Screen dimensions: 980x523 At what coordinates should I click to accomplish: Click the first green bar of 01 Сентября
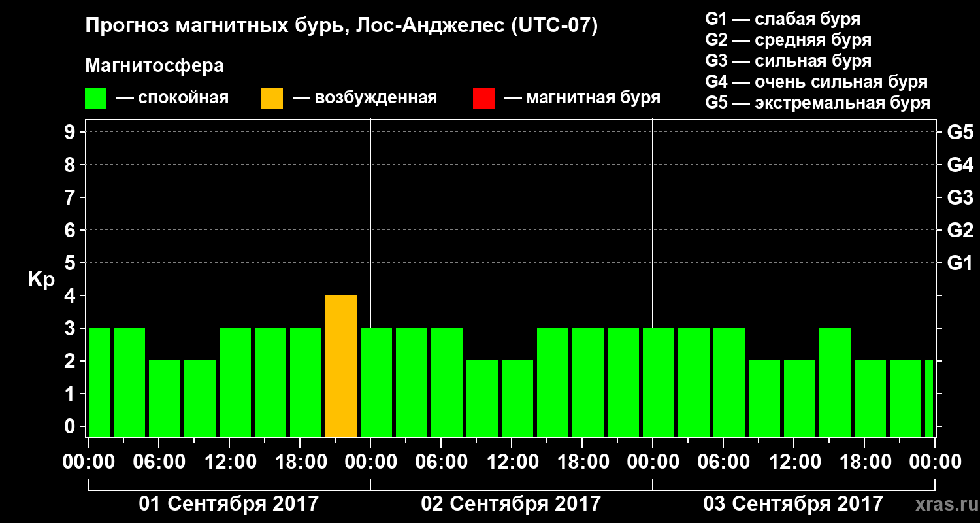[x=99, y=382]
